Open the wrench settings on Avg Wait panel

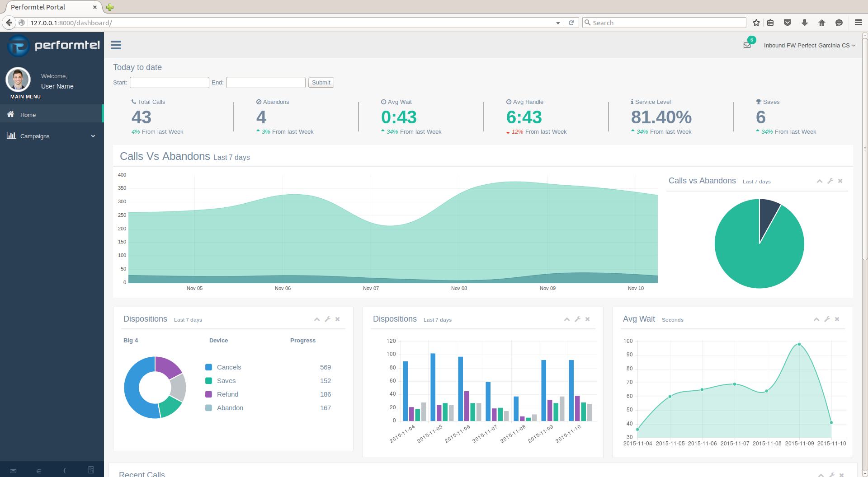point(827,319)
